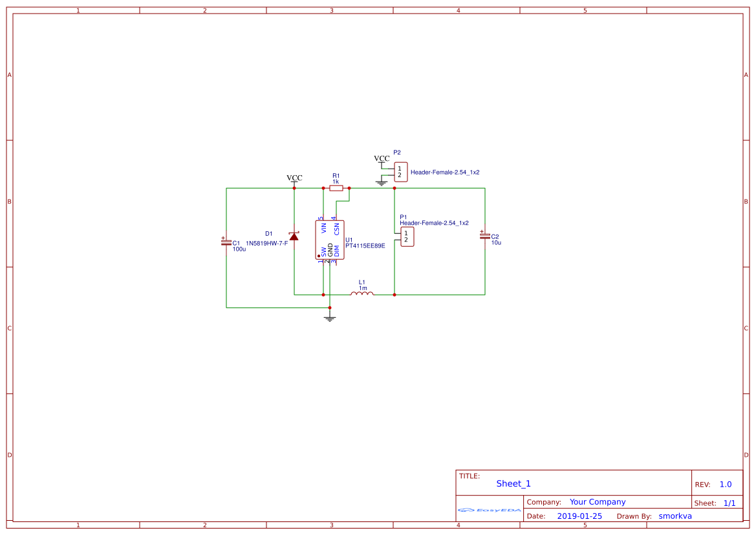Select the Schottky diode D1 symbol
Image resolution: width=756 pixels, height=535 pixels.
point(294,237)
